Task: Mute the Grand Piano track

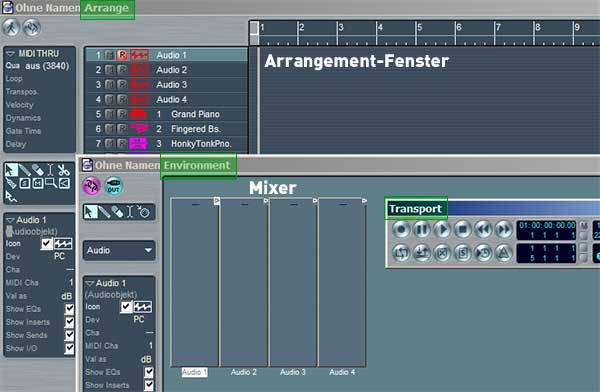Action: click(110, 114)
